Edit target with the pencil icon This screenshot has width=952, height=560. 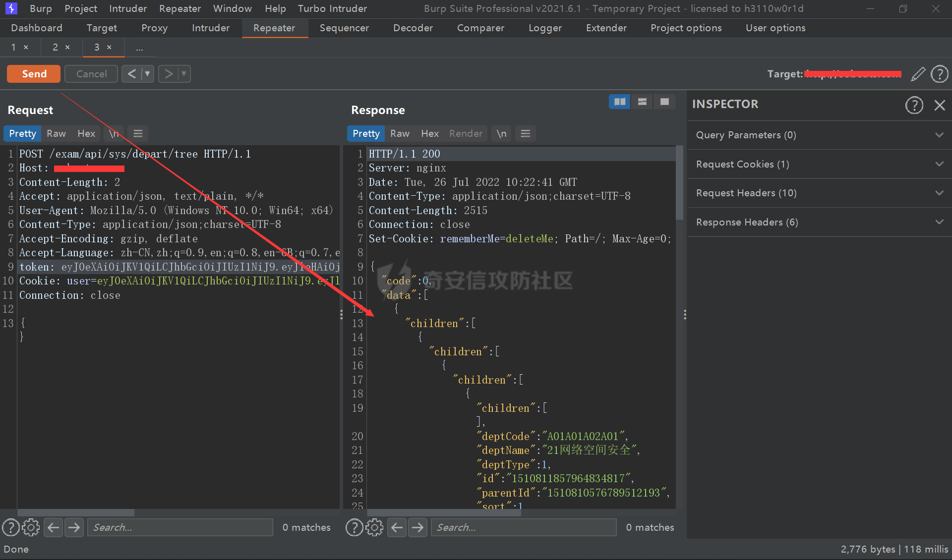[x=918, y=74]
